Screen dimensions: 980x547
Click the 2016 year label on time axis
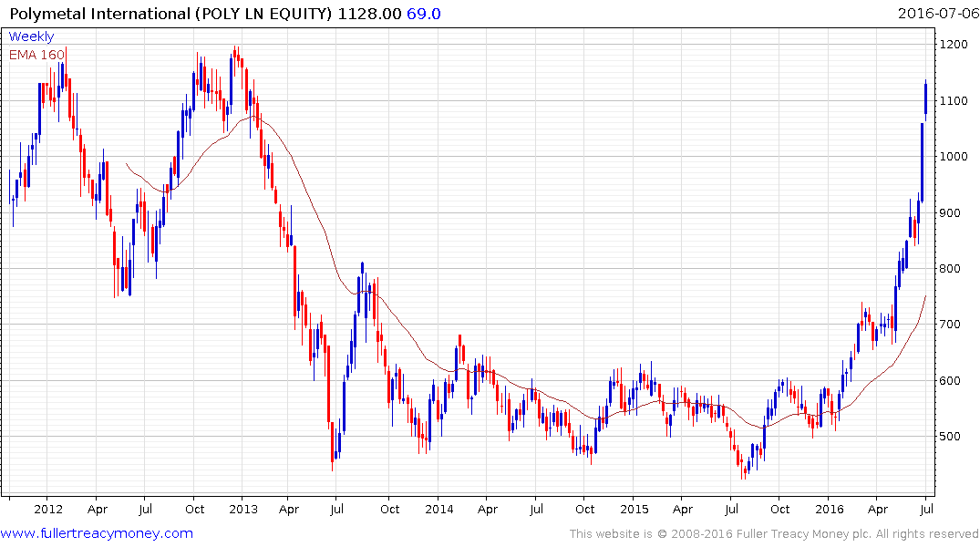coord(830,509)
